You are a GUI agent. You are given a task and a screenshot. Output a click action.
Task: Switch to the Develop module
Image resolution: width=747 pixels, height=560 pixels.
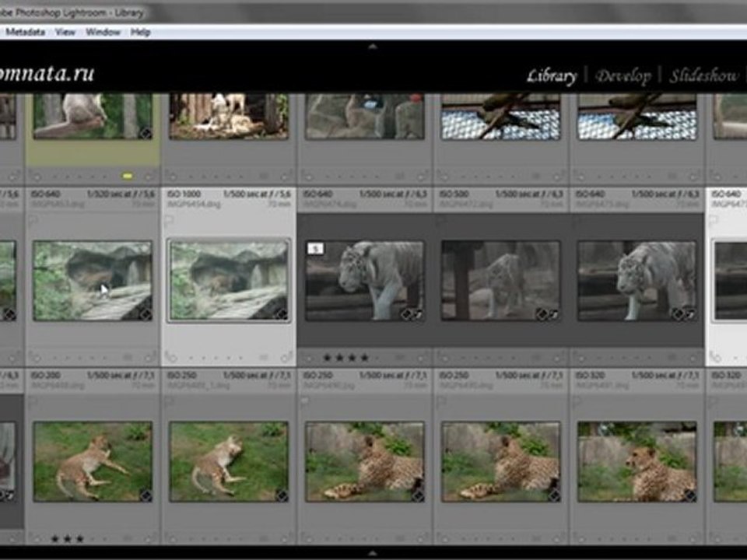coord(622,76)
